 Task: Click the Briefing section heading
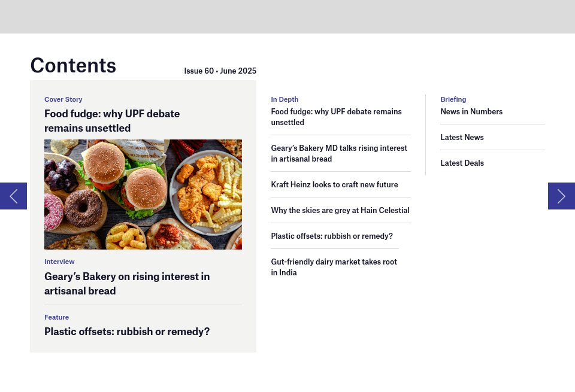point(453,99)
